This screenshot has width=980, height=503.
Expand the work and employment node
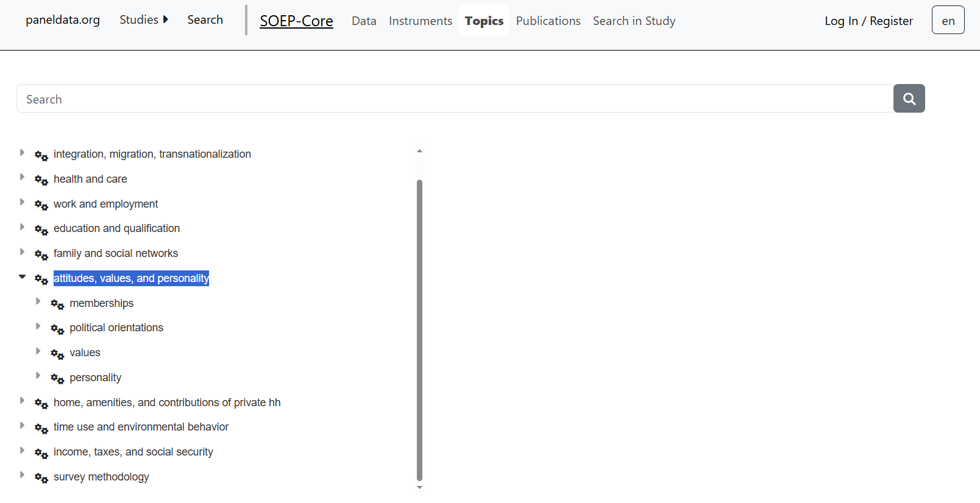pyautogui.click(x=22, y=202)
